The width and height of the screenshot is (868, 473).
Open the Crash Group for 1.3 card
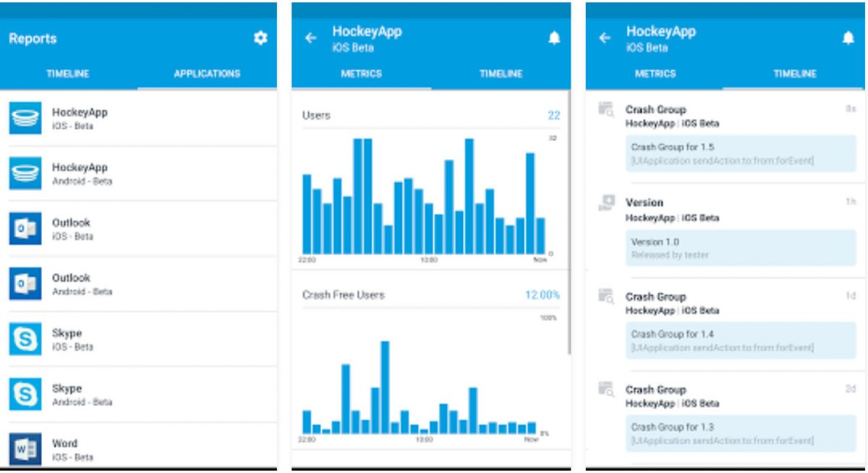(x=741, y=434)
